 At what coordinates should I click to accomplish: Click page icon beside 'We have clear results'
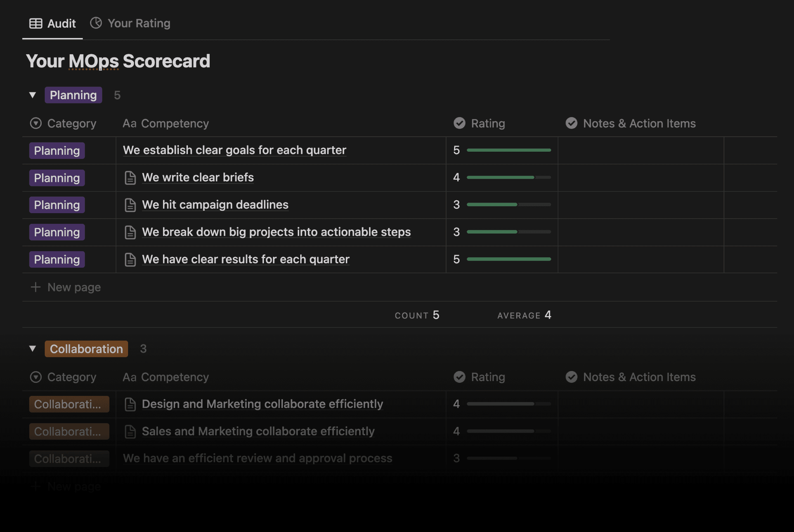click(x=130, y=260)
